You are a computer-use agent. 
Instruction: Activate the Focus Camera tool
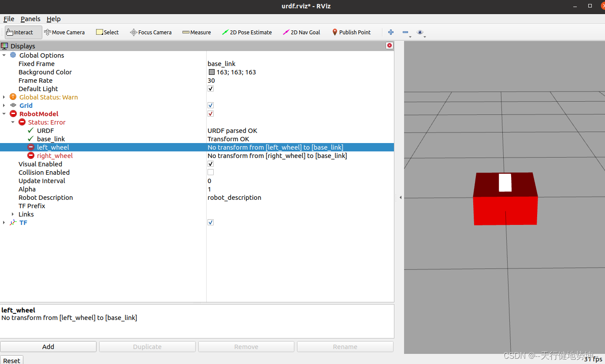(x=151, y=32)
